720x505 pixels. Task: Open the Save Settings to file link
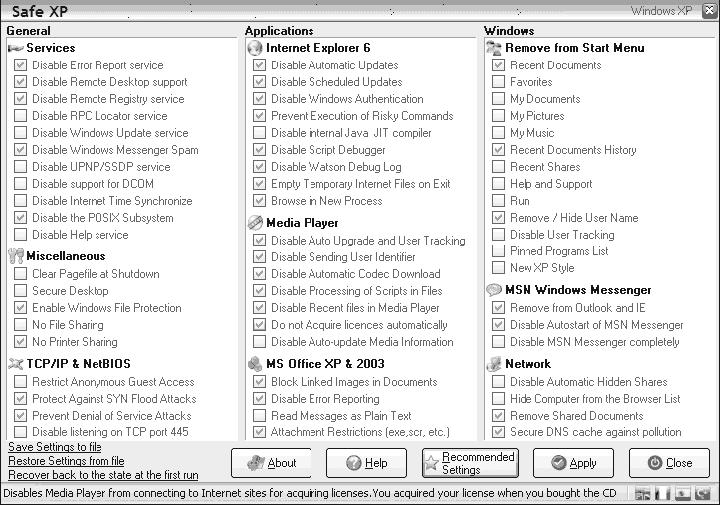point(55,447)
